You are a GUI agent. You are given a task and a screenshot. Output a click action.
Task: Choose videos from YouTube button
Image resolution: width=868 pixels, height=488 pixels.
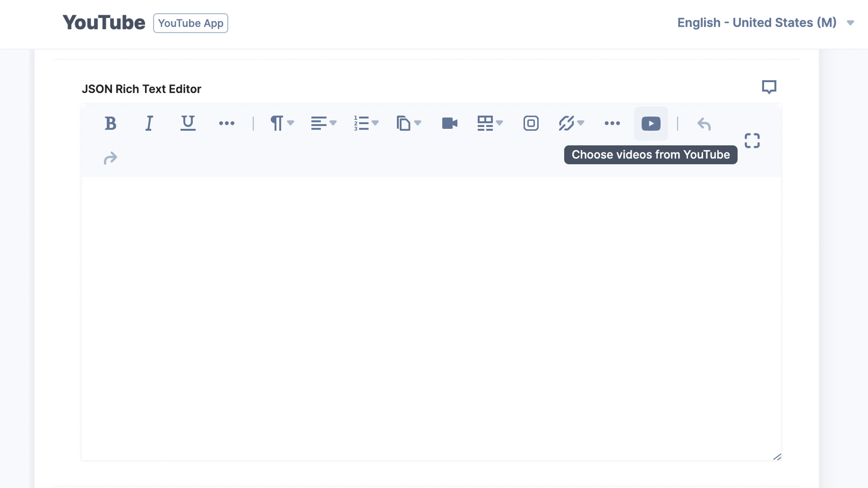coord(651,123)
